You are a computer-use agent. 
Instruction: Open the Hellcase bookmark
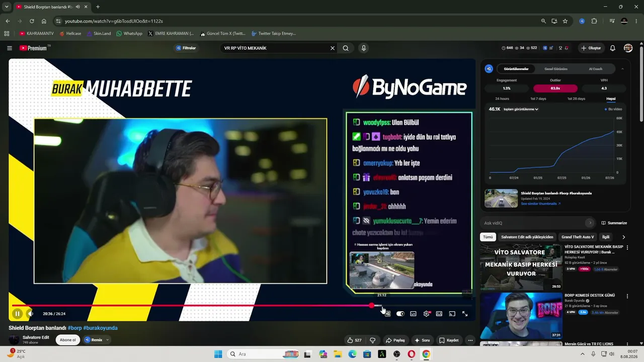click(70, 34)
